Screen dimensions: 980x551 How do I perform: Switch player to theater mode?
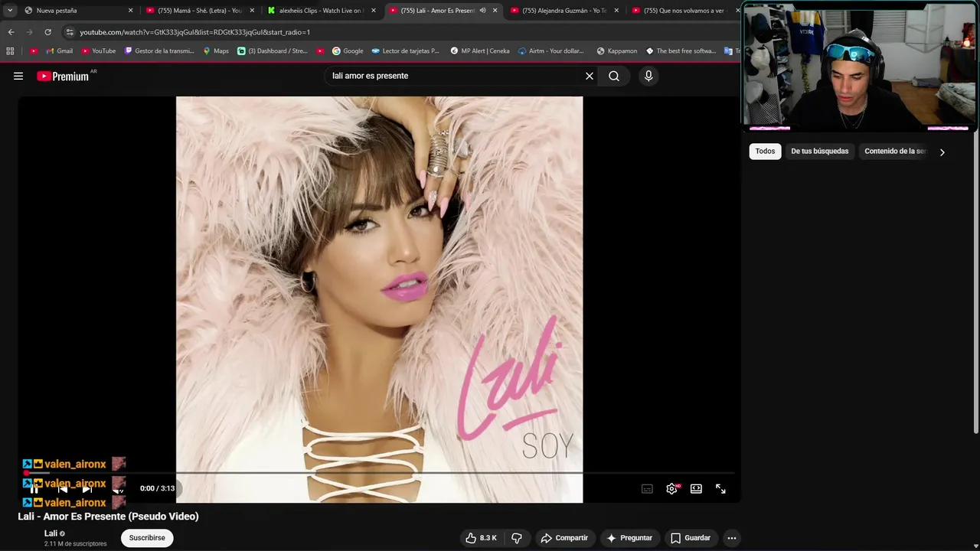click(x=696, y=489)
